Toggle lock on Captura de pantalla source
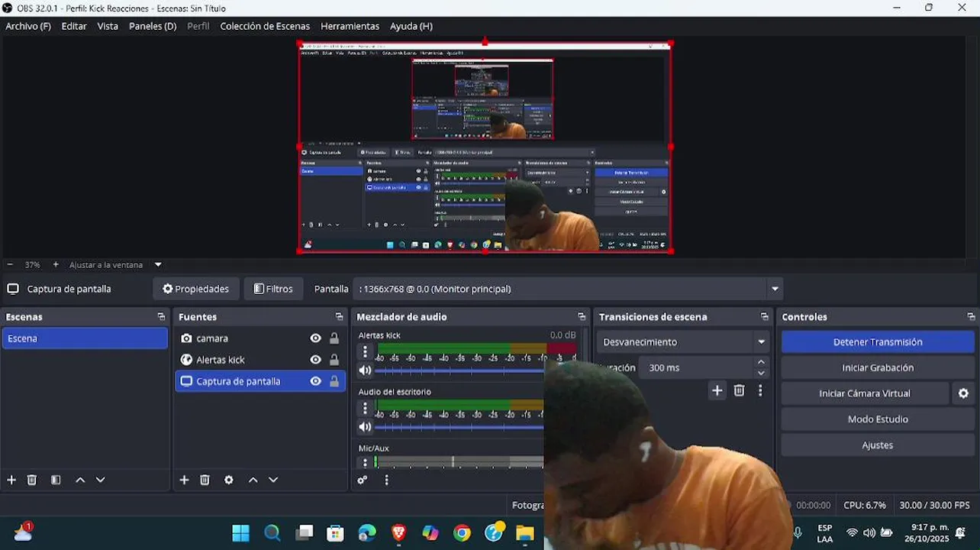The width and height of the screenshot is (980, 550). coord(334,381)
